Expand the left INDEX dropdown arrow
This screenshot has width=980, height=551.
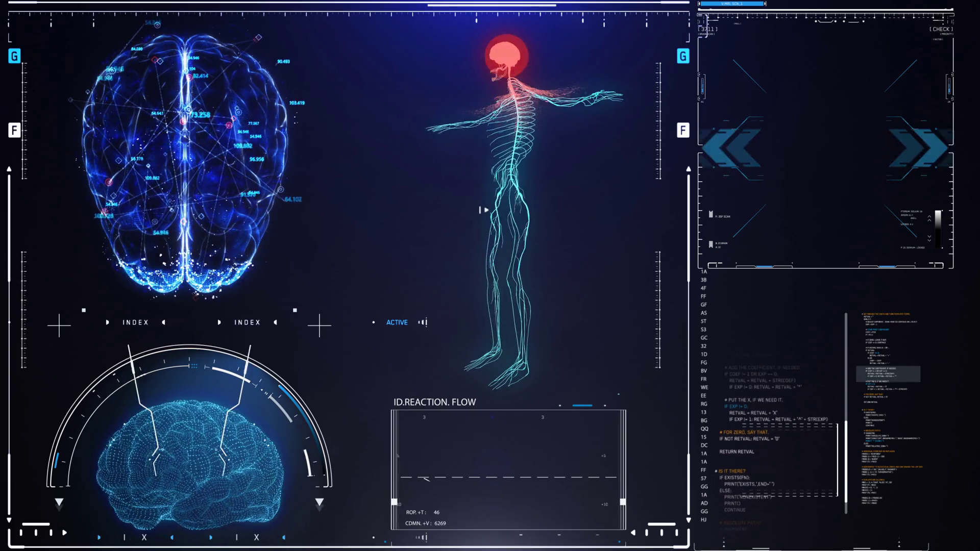coord(108,322)
